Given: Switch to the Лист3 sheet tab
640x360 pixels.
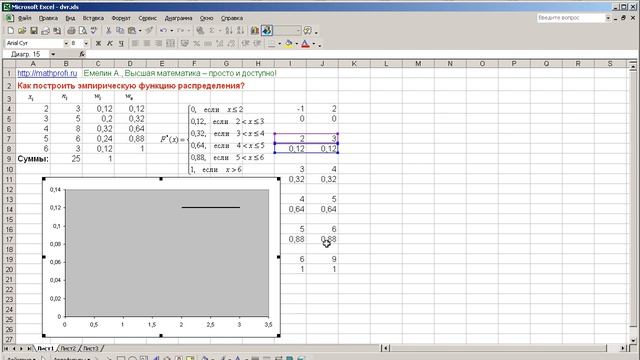Looking at the screenshot, I should pos(91,348).
